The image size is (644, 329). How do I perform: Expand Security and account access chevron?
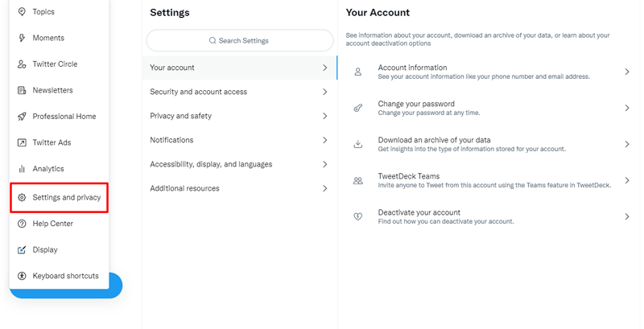pyautogui.click(x=325, y=92)
